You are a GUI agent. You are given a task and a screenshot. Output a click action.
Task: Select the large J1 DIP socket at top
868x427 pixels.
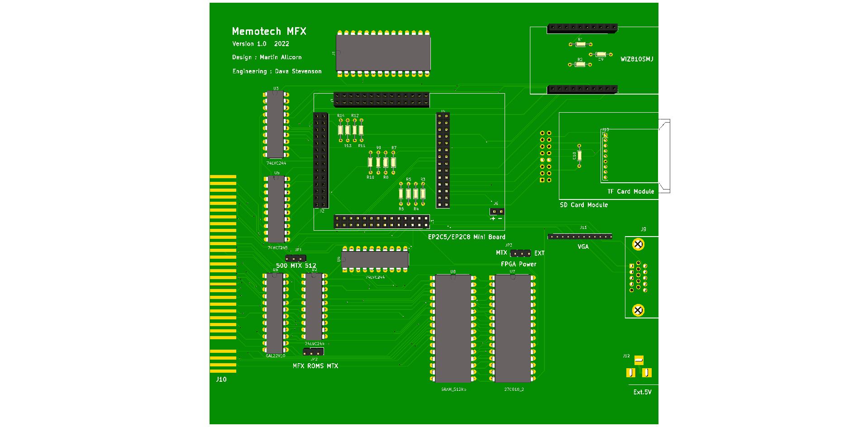pyautogui.click(x=383, y=53)
